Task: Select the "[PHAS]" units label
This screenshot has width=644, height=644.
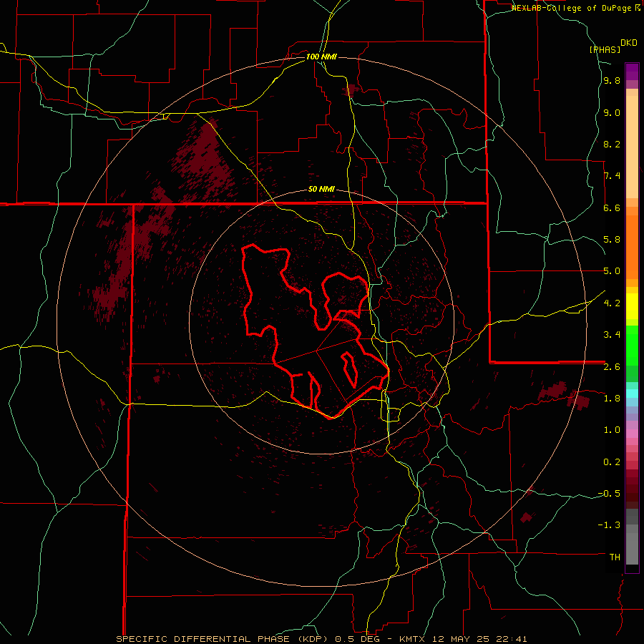Action: tap(605, 49)
